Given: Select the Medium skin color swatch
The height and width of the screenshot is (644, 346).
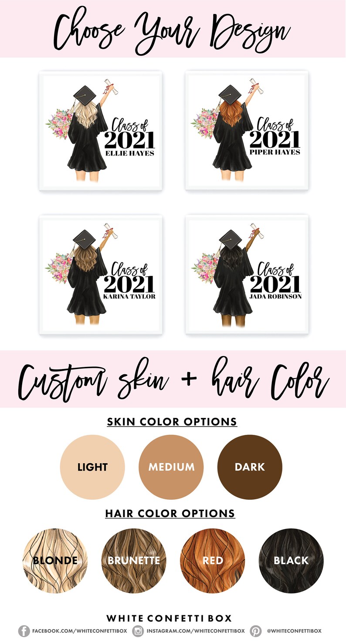Looking at the screenshot, I should 171,467.
